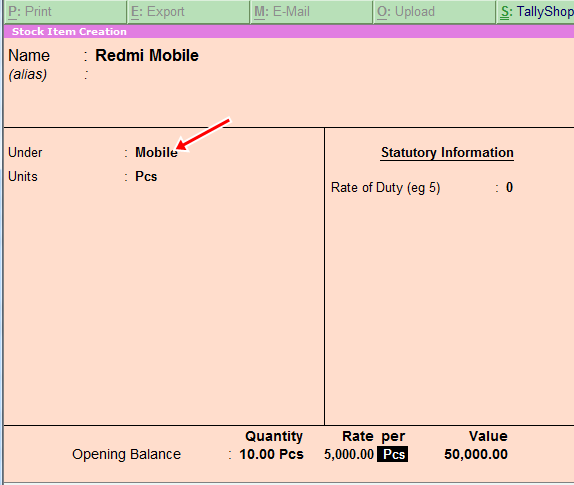Click the opening rate 5,000.00
This screenshot has width=574, height=485.
[x=348, y=454]
